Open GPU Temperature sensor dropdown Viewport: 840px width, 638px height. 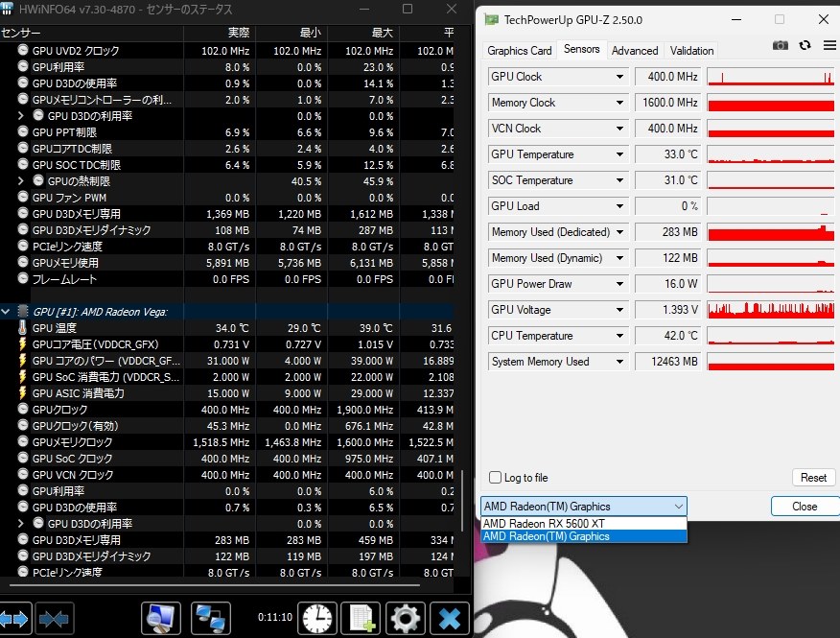pyautogui.click(x=619, y=154)
